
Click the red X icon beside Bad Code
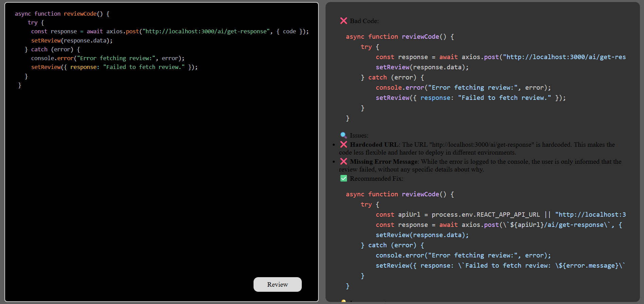pyautogui.click(x=344, y=21)
